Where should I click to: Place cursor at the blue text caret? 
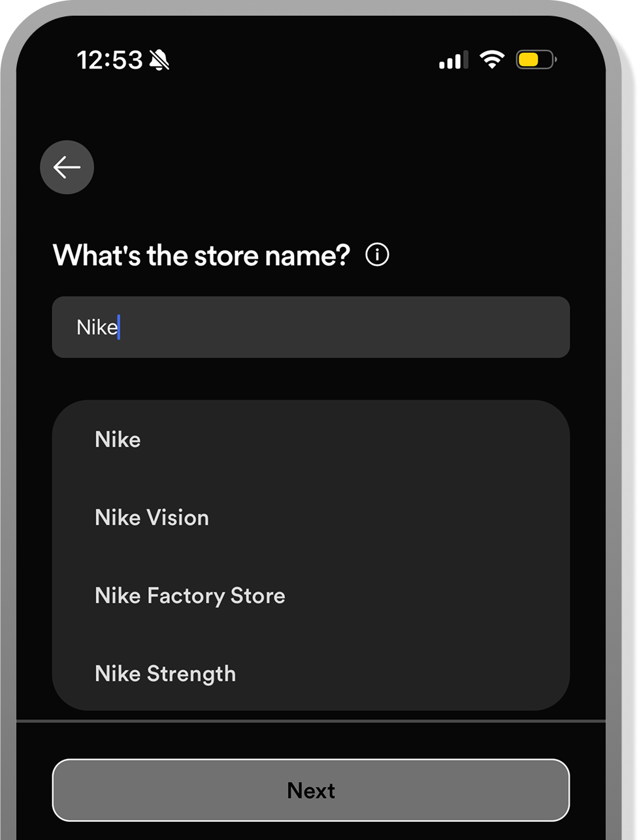(119, 327)
